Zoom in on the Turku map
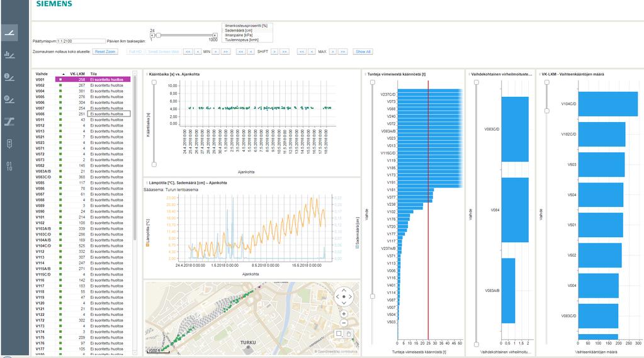Screen dimensions: 644x358 pos(344,314)
